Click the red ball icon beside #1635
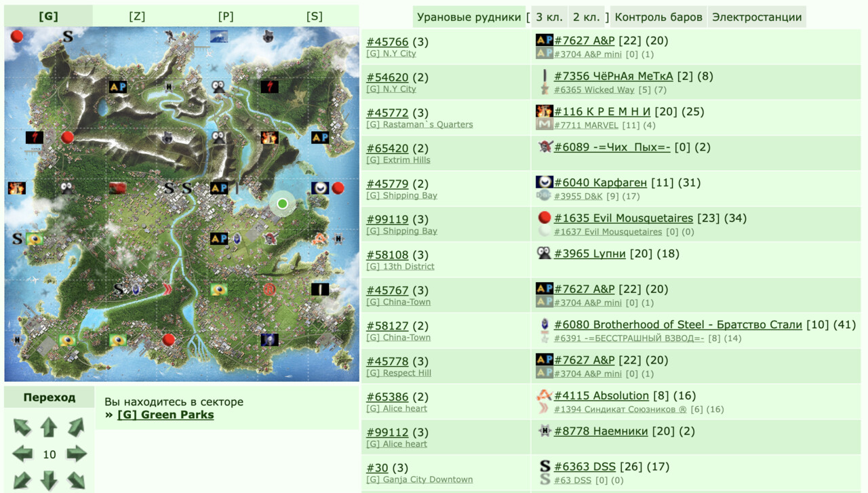The height and width of the screenshot is (493, 868). click(x=544, y=218)
